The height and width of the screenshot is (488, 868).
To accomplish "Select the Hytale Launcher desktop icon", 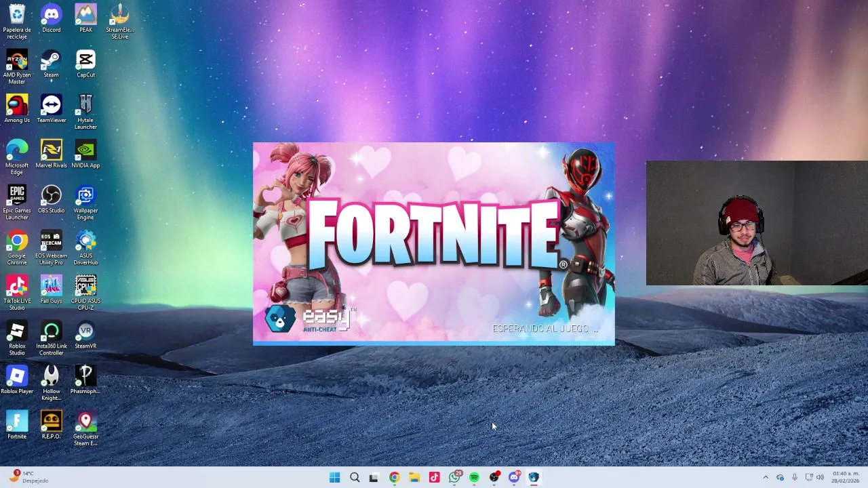I will (85, 112).
